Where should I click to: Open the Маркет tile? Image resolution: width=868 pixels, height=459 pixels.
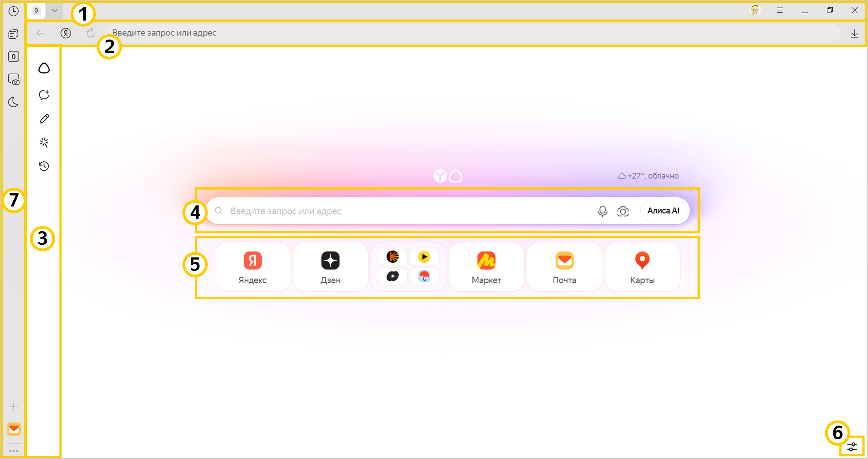point(486,267)
